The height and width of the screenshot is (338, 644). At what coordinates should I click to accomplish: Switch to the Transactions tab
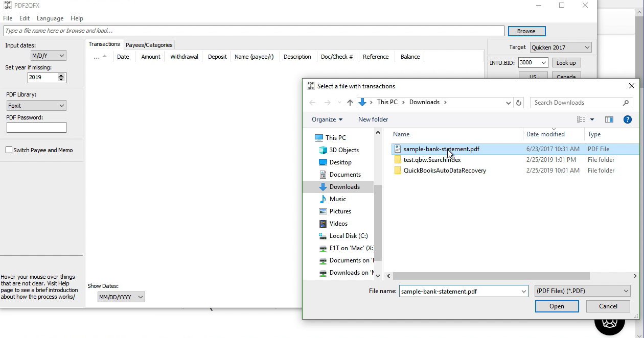(104, 44)
